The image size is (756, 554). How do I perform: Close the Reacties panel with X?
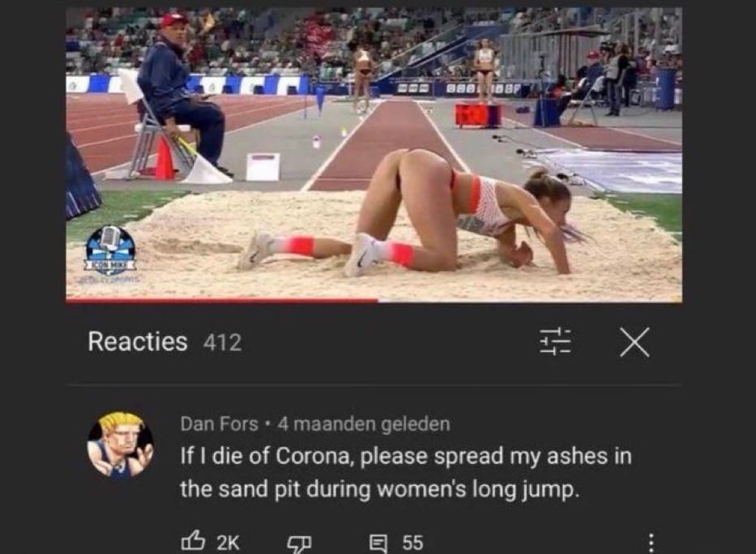point(634,342)
